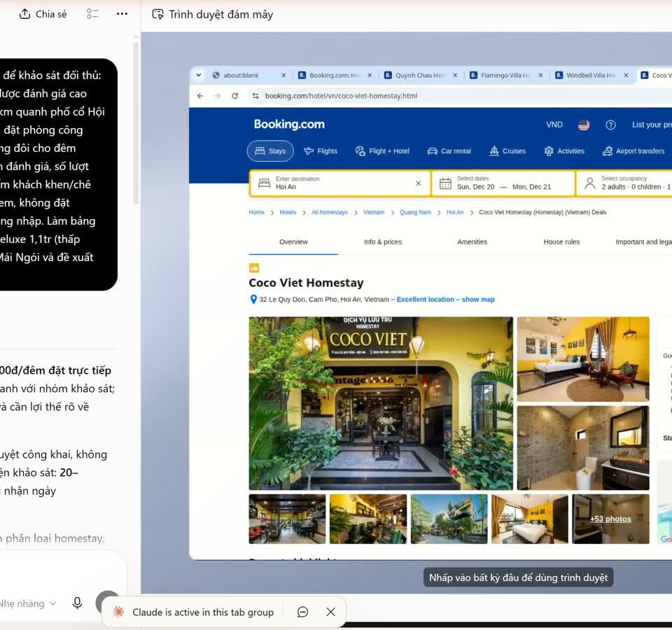Open the bathroom photo
The height and width of the screenshot is (630, 672).
(x=583, y=448)
